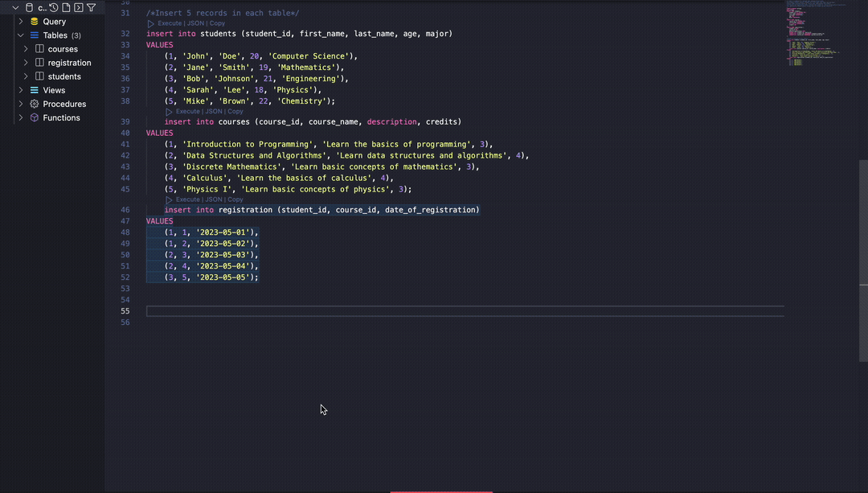This screenshot has width=868, height=493.
Task: Open terminal icon in explorer header
Action: coord(79,8)
